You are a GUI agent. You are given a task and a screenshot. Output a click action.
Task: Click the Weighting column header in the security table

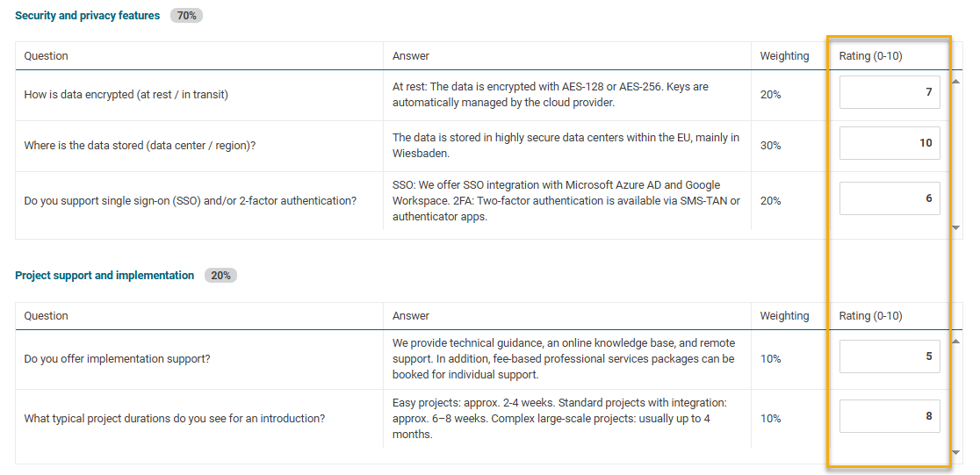point(784,56)
